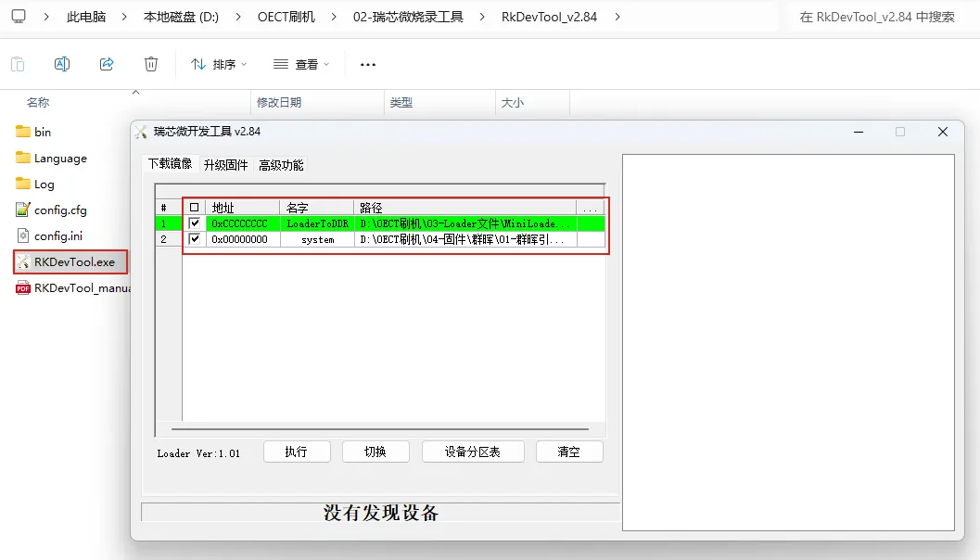Click 此电脑 in the address bar
The width and height of the screenshot is (980, 560).
click(86, 17)
